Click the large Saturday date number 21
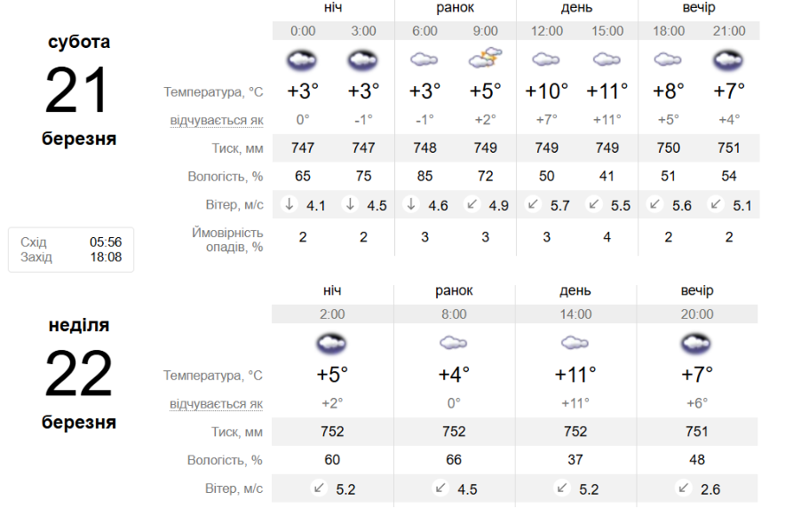The image size is (793, 532). click(x=78, y=91)
